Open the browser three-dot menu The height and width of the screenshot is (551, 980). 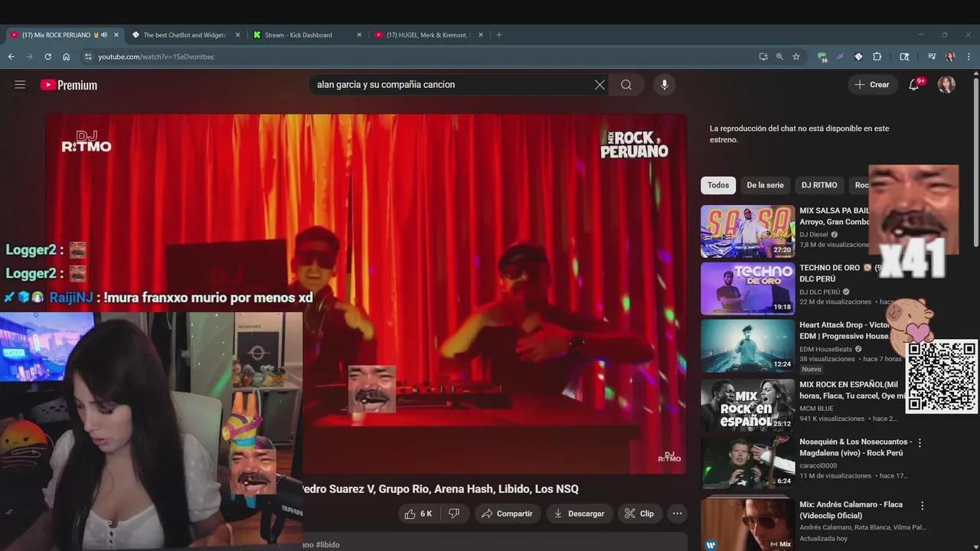pos(969,57)
